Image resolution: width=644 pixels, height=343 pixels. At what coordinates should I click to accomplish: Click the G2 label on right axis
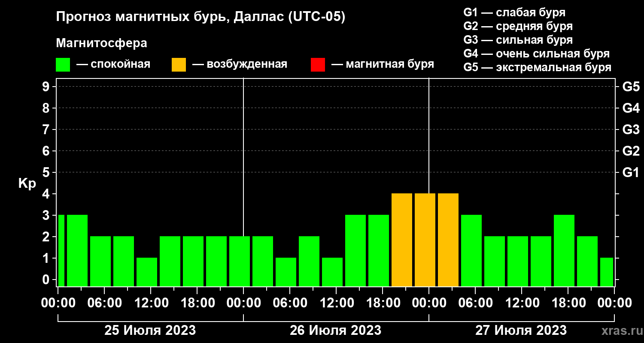point(631,151)
